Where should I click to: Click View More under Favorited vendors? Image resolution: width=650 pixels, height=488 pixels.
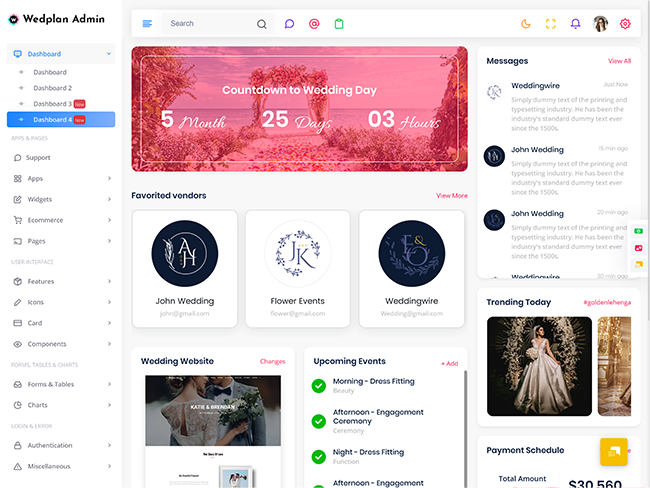click(x=451, y=196)
